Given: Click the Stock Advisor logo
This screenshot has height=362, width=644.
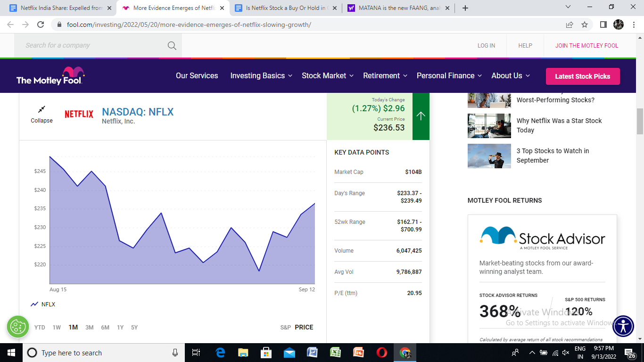Looking at the screenshot, I should pyautogui.click(x=542, y=238).
